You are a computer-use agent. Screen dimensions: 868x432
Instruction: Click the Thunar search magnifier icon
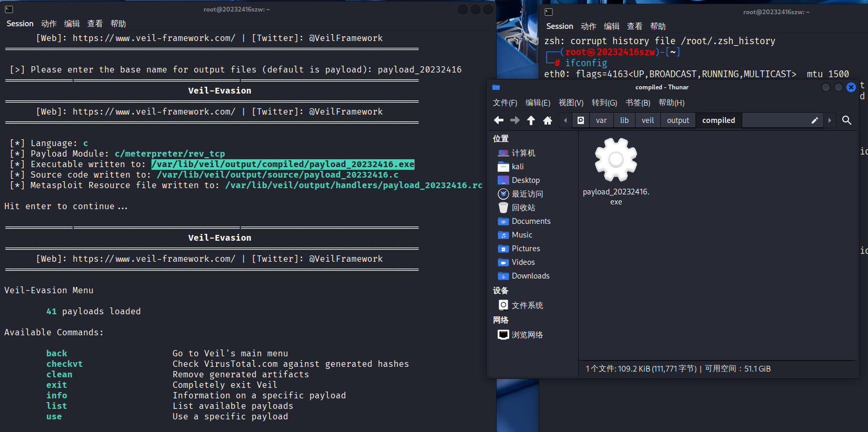tap(846, 120)
